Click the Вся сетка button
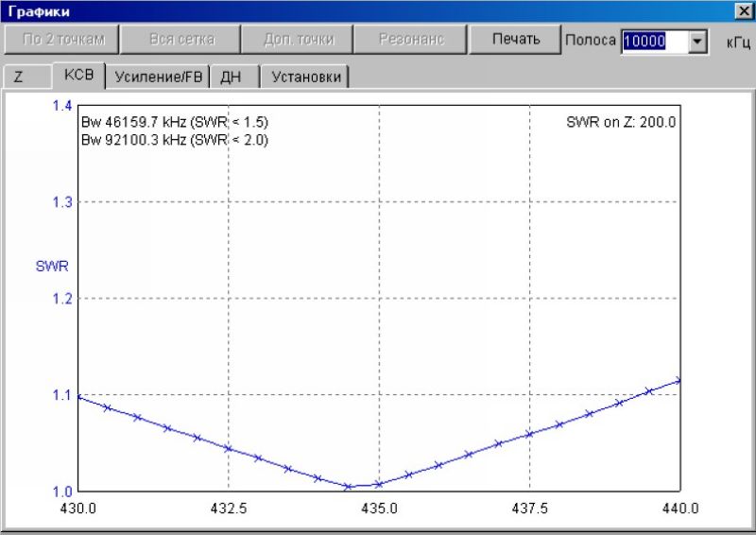 tap(181, 40)
